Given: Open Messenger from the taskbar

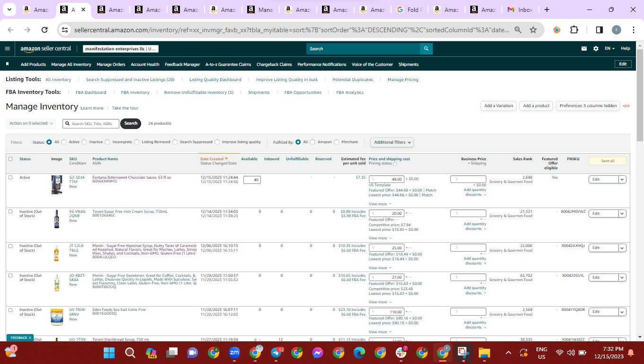Looking at the screenshot, I should tap(318, 353).
